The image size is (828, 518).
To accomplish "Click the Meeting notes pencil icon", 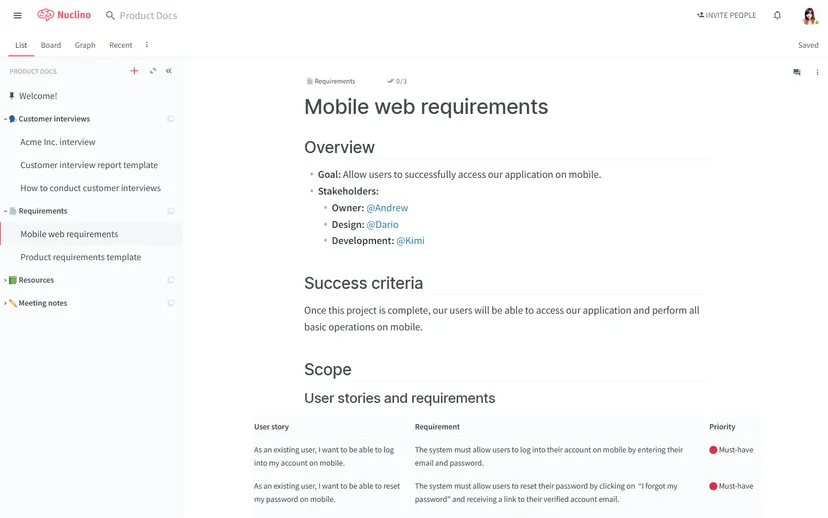I will pyautogui.click(x=13, y=303).
